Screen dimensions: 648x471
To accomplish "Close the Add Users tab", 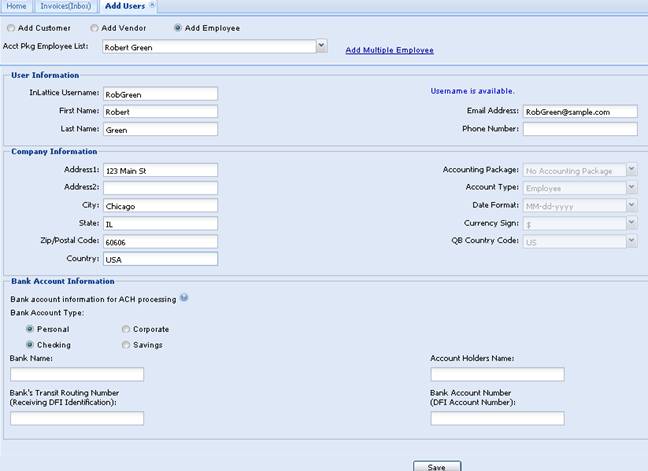I will pos(151,6).
